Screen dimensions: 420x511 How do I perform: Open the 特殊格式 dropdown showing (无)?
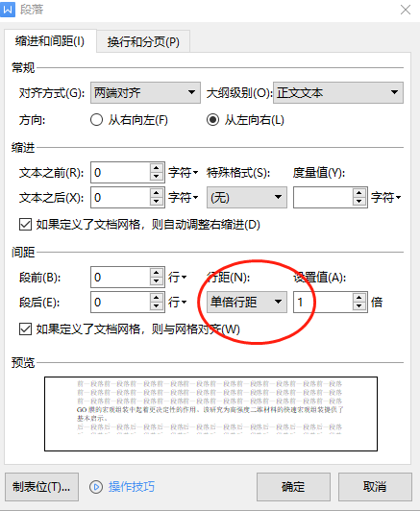[x=247, y=198]
